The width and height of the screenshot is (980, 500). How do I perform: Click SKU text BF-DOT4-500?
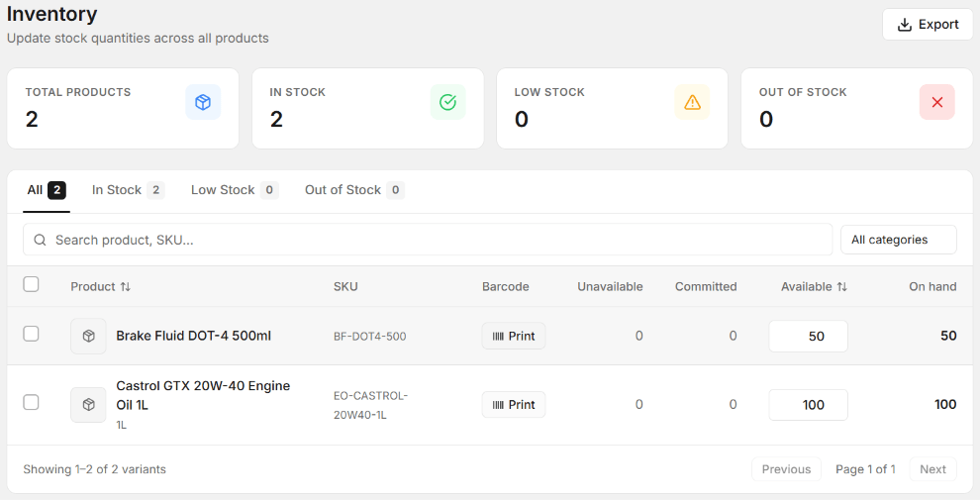coord(370,337)
